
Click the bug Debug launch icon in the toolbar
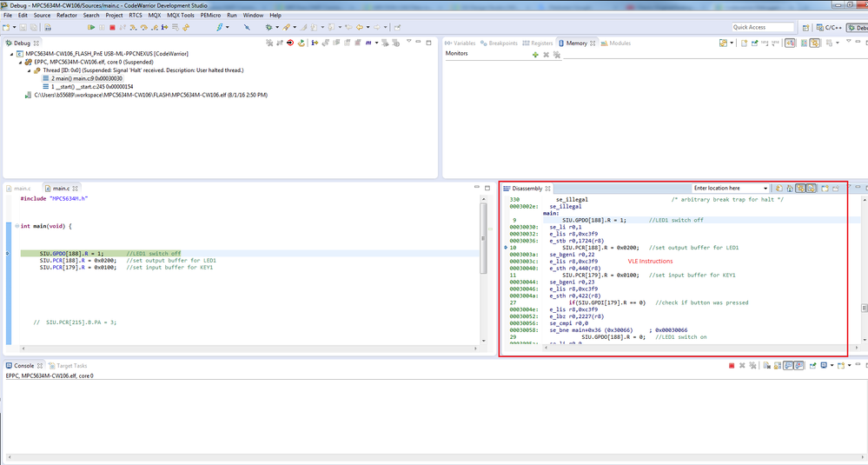(x=268, y=27)
